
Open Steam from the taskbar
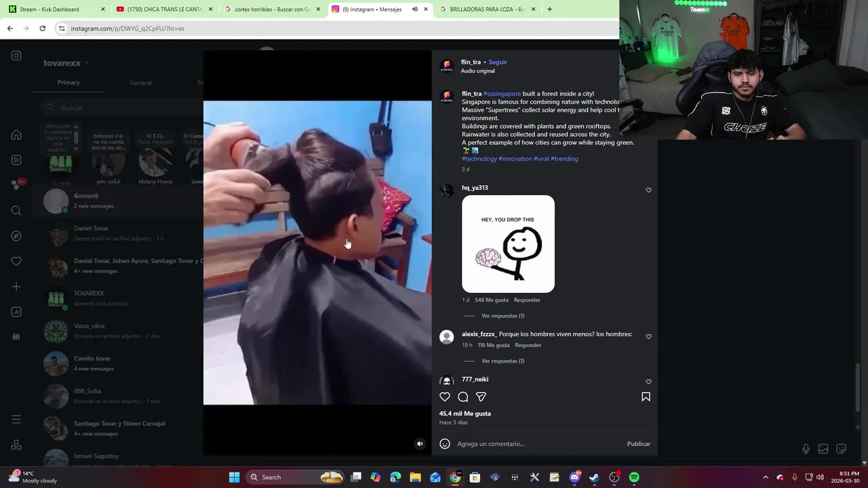594,477
